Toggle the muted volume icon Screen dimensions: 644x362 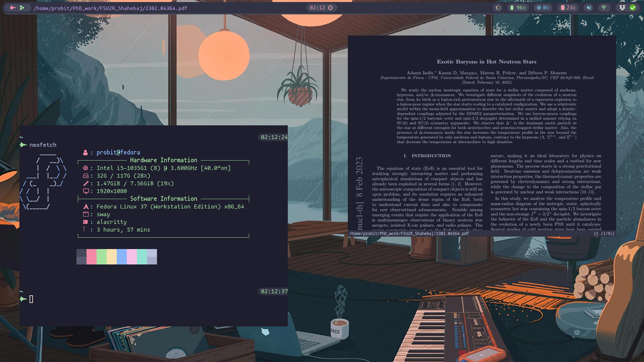(589, 8)
